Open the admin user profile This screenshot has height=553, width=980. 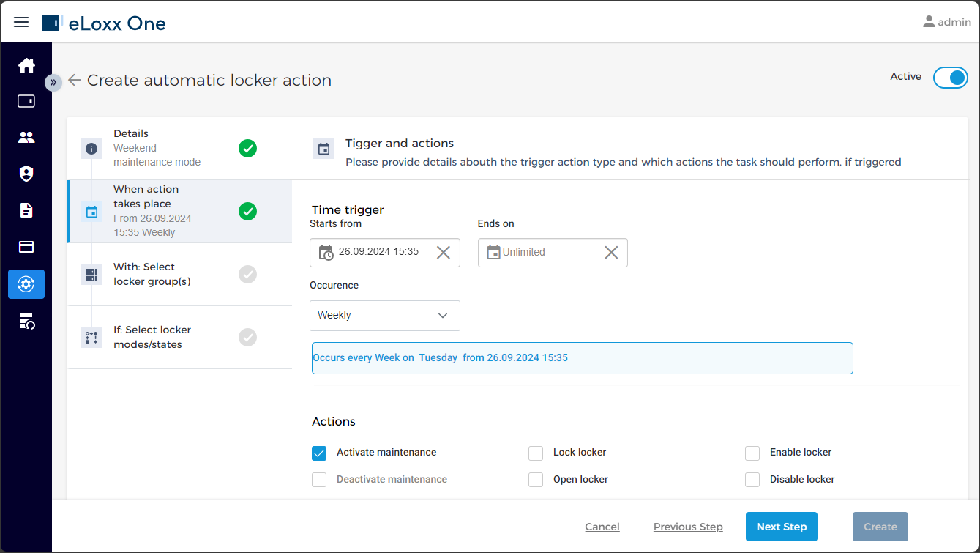pos(947,22)
